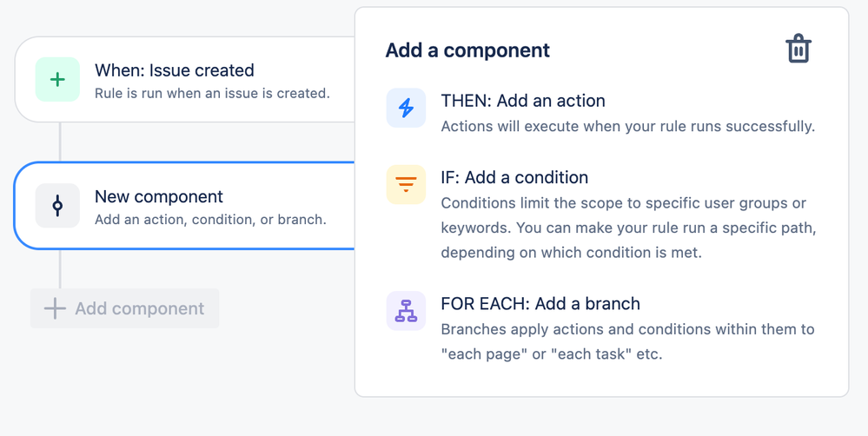868x436 pixels.
Task: Open the When: Issue created trigger
Action: [185, 80]
